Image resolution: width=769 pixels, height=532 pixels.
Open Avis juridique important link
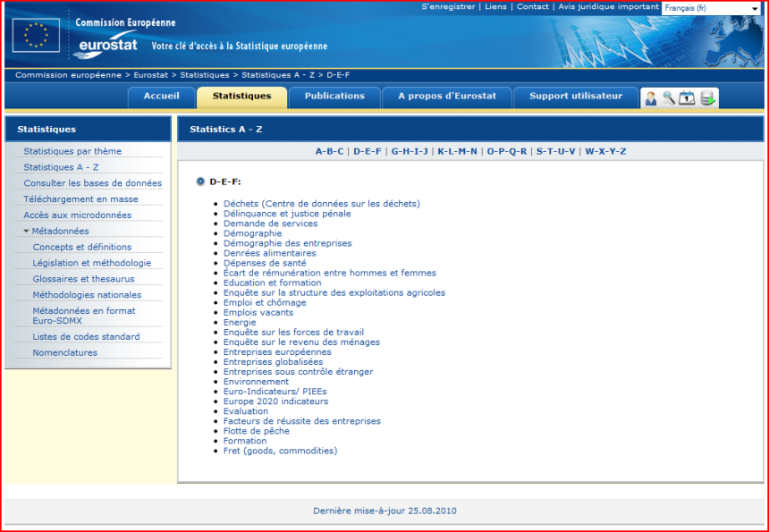coord(609,7)
